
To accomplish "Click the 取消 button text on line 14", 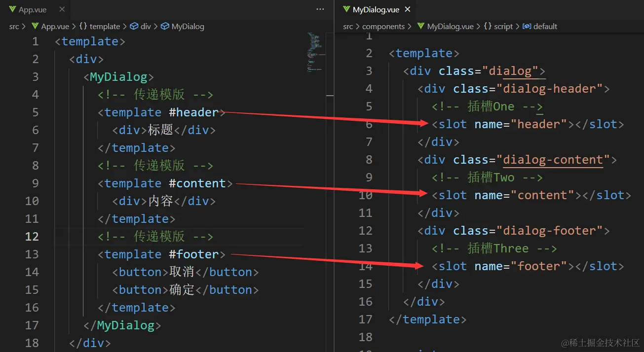I will 182,272.
